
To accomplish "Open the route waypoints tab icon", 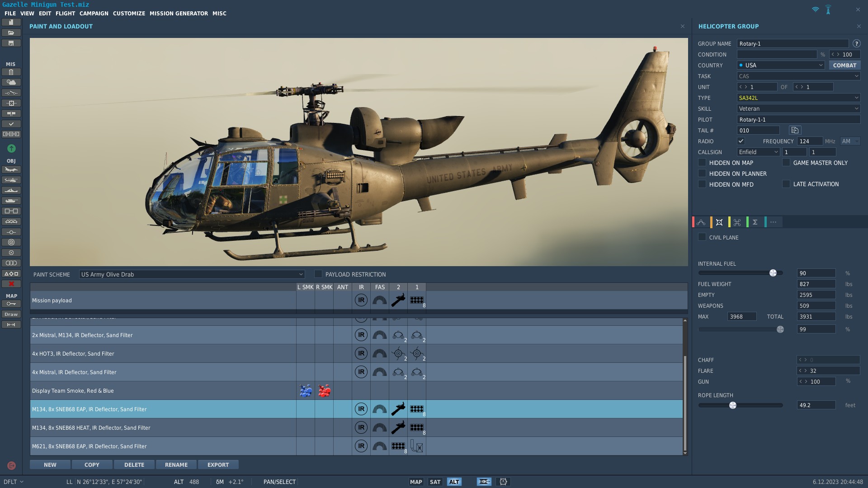I will [701, 222].
